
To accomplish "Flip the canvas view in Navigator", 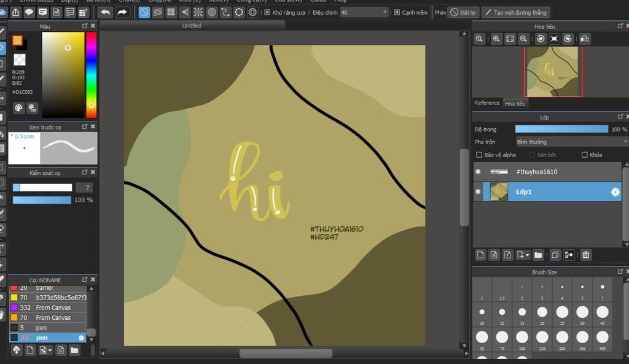I will [x=585, y=39].
